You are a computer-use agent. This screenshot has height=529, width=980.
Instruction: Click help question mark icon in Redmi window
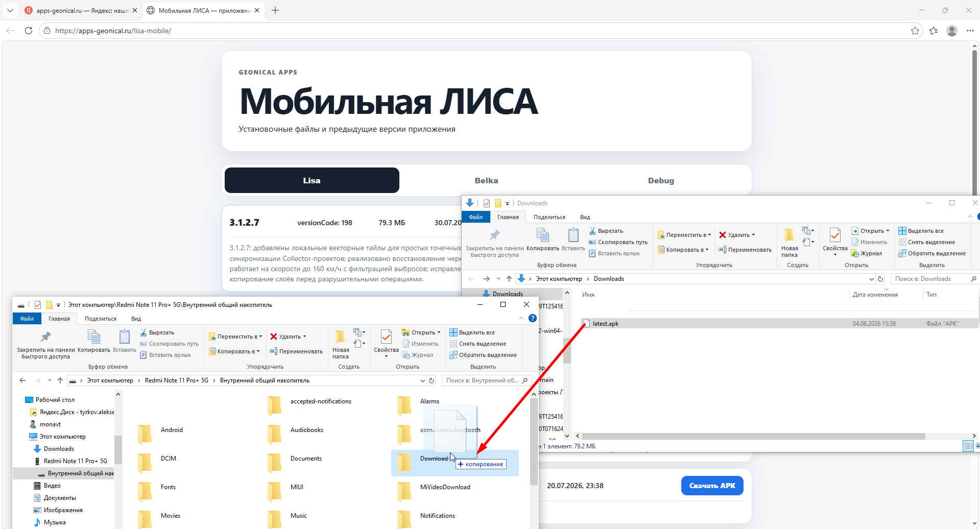[x=533, y=318]
